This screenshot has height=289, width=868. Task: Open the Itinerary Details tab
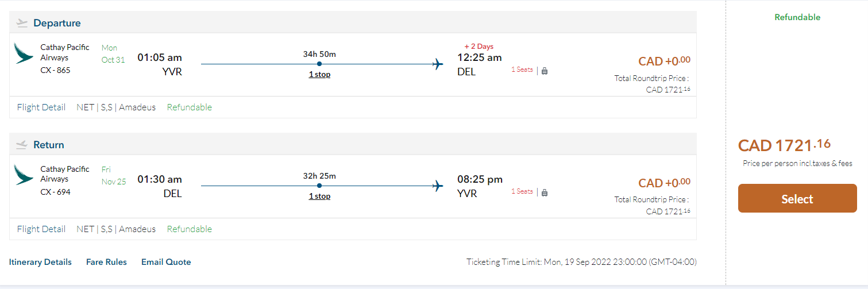click(x=40, y=262)
